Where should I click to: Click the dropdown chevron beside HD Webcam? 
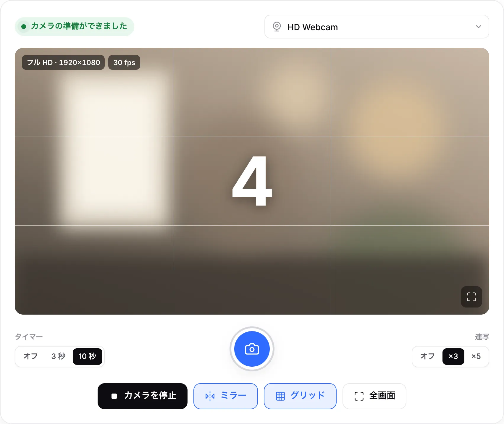click(x=478, y=27)
